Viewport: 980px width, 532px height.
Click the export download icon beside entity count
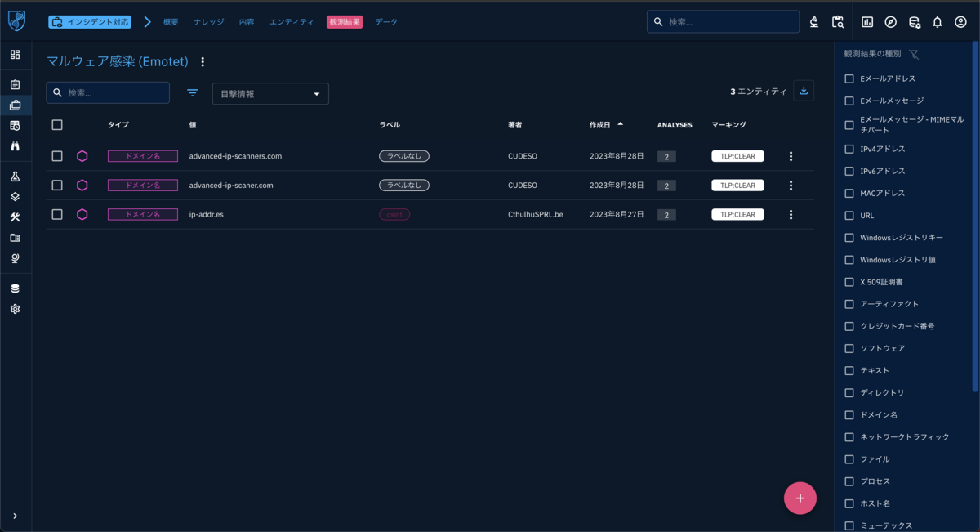coord(804,91)
